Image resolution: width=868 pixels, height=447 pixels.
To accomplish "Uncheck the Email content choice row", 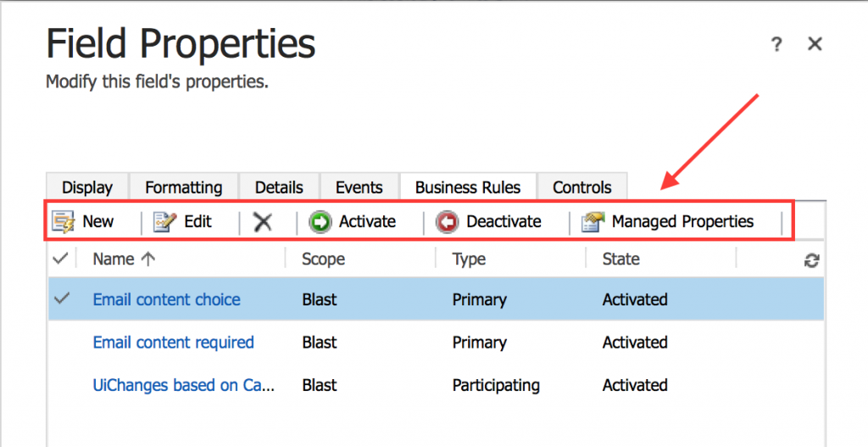I will [62, 299].
